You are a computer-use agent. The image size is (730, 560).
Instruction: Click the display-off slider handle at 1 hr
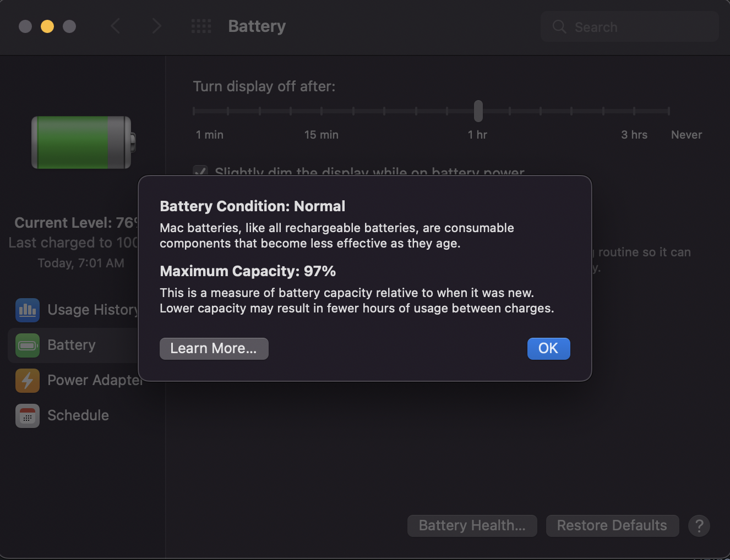point(478,111)
